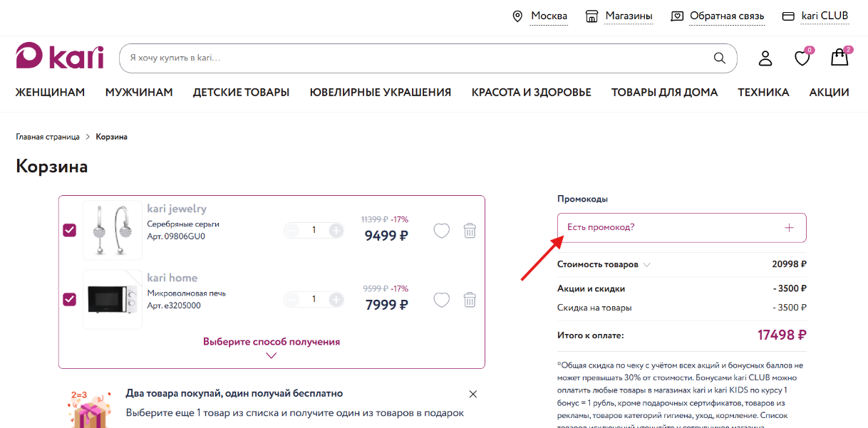Image resolution: width=868 pixels, height=428 pixels.
Task: Uncheck the microwave oven checkbox
Action: point(69,299)
